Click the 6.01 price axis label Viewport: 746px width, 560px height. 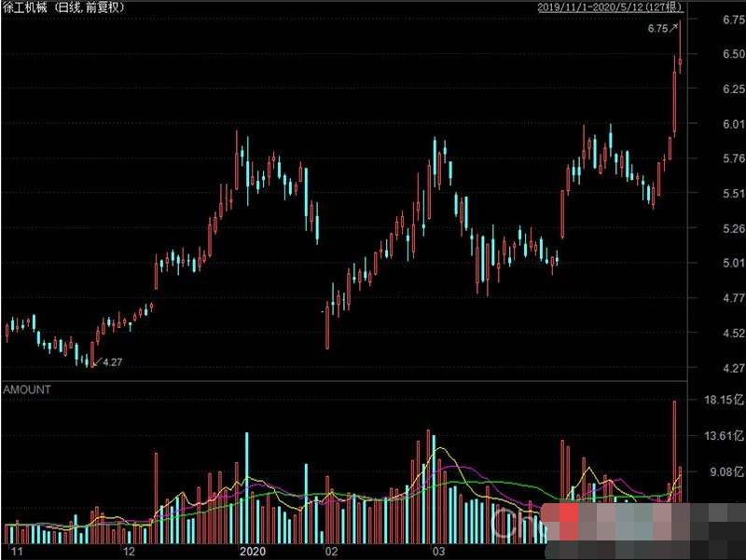pos(734,124)
